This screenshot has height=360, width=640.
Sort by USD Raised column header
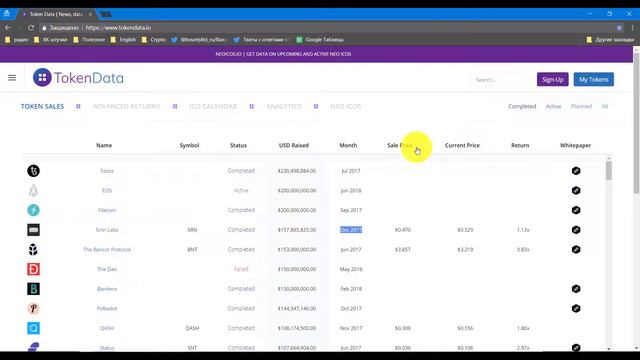tap(294, 145)
